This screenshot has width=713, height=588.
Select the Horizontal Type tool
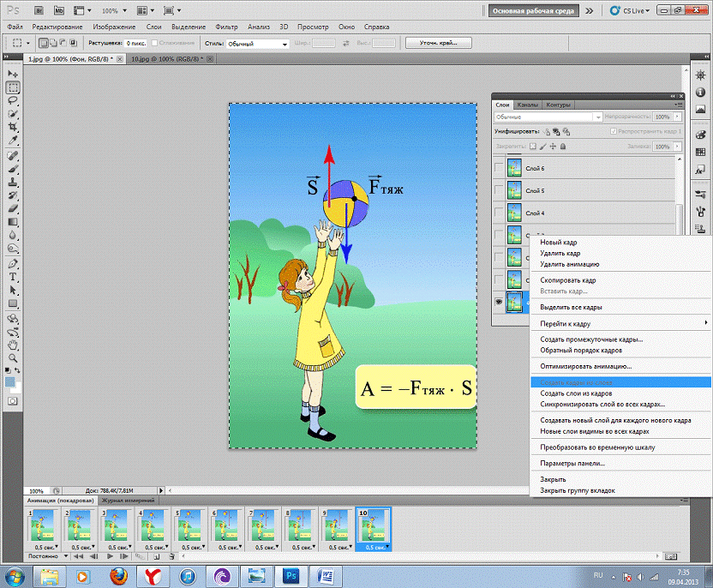point(13,278)
